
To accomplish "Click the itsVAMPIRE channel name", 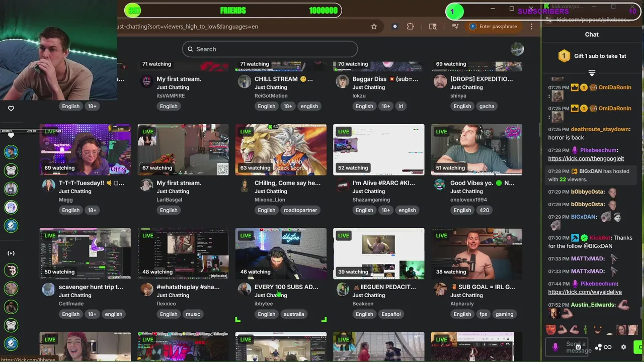I will click(171, 96).
